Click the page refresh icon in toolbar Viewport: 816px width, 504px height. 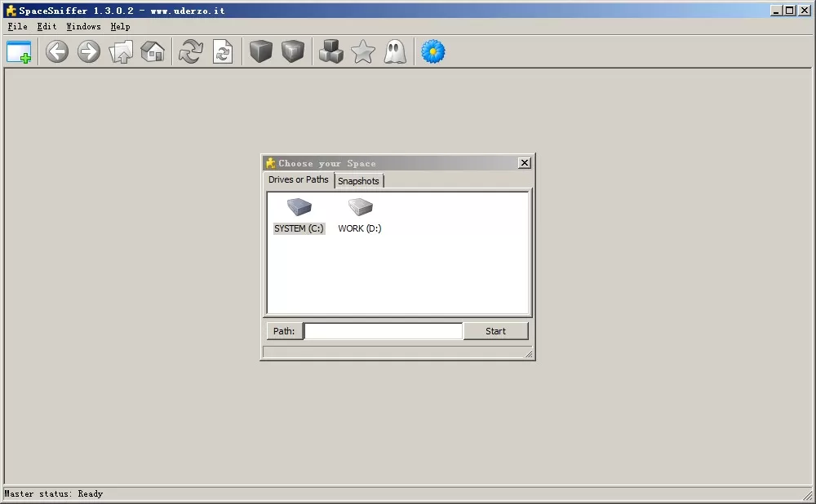(223, 52)
